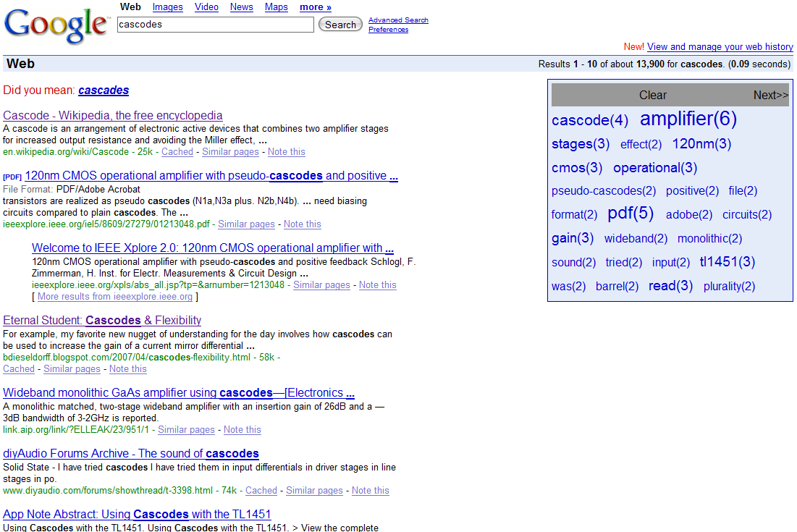Click Clear in the tag cloud panel
Image resolution: width=797 pixels, height=532 pixels.
[653, 95]
